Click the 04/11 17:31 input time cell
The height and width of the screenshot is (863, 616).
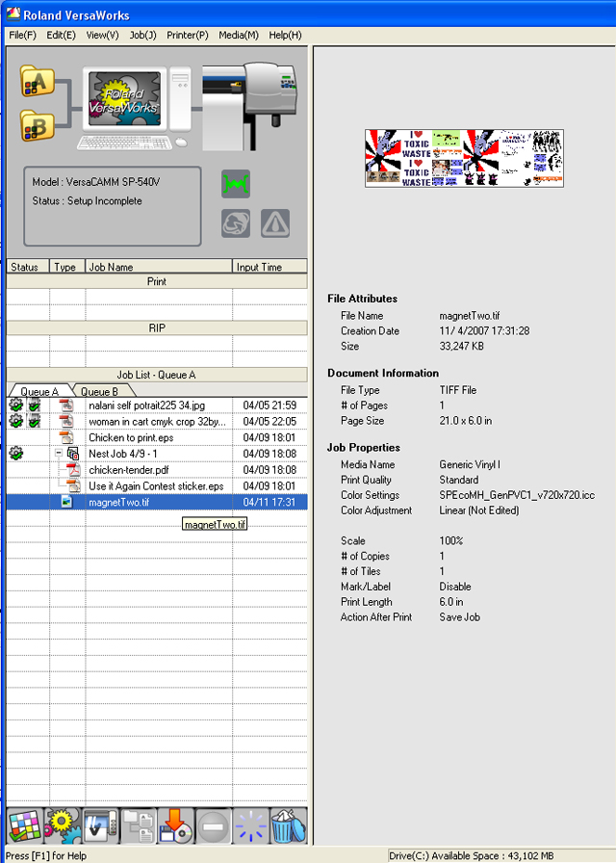coord(269,502)
